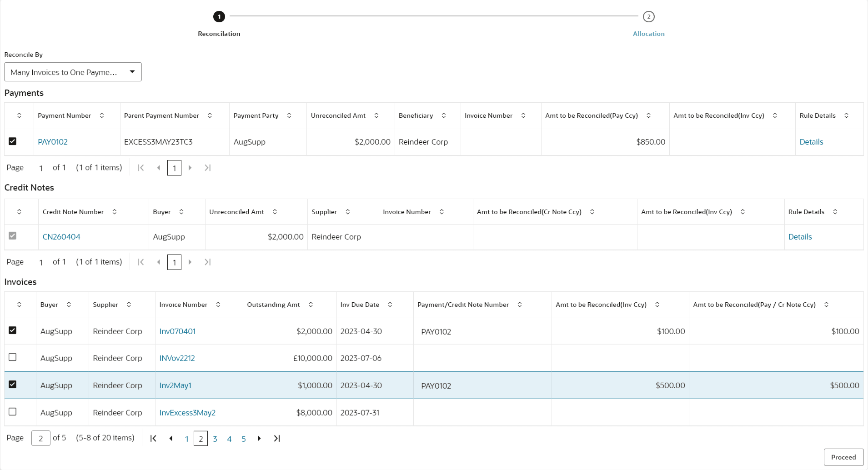Sort Credit Notes by Rule Details column
This screenshot has height=470, width=868.
835,212
